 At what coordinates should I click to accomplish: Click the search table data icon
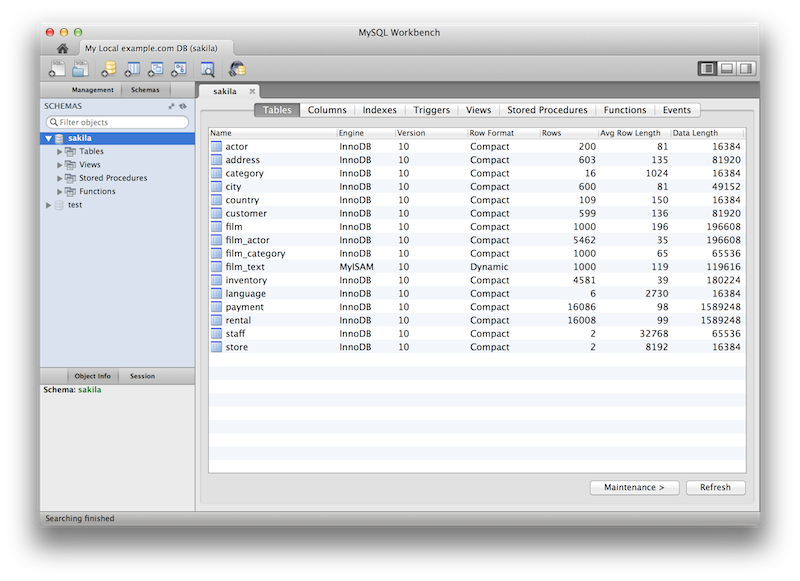pos(207,69)
